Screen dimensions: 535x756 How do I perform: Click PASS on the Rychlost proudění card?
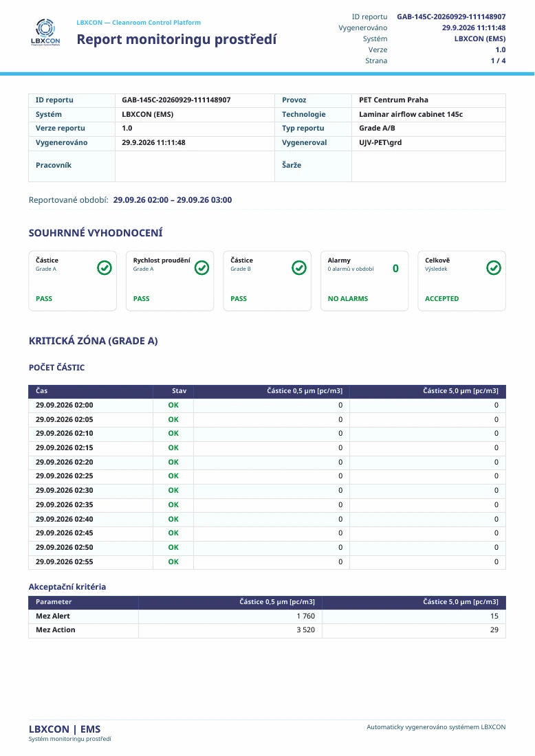(142, 298)
